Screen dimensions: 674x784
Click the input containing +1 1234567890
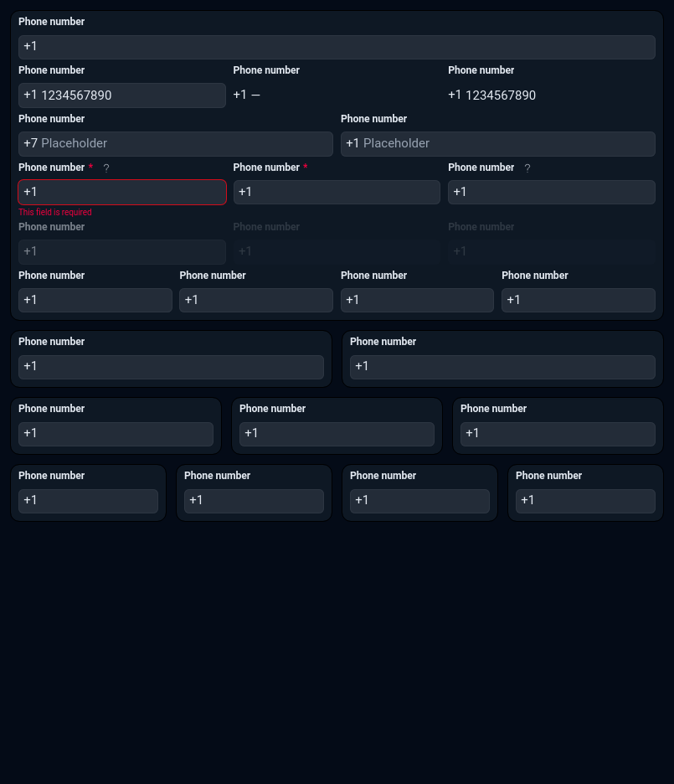122,95
